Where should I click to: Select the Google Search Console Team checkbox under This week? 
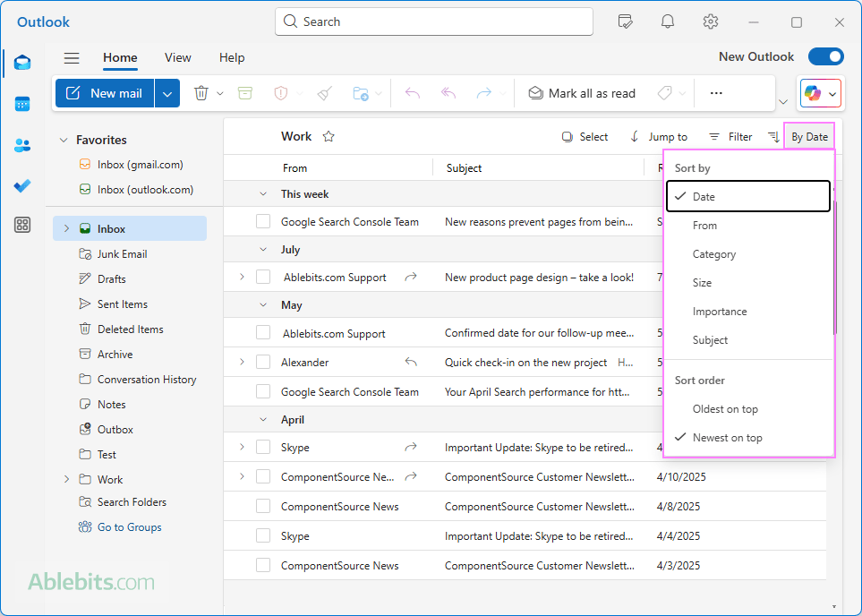(x=263, y=222)
